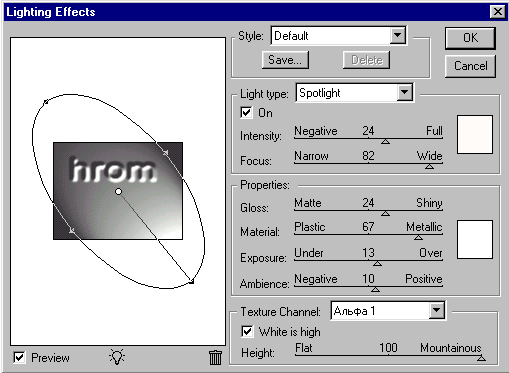
Task: Click the disabled Delete style button
Action: pyautogui.click(x=366, y=60)
